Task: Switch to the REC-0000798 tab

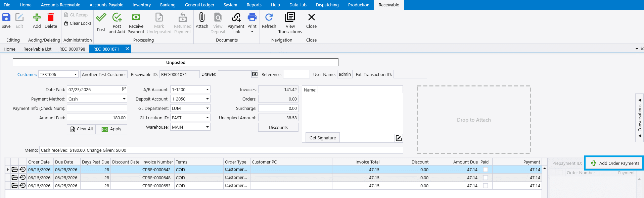Action: 72,49
